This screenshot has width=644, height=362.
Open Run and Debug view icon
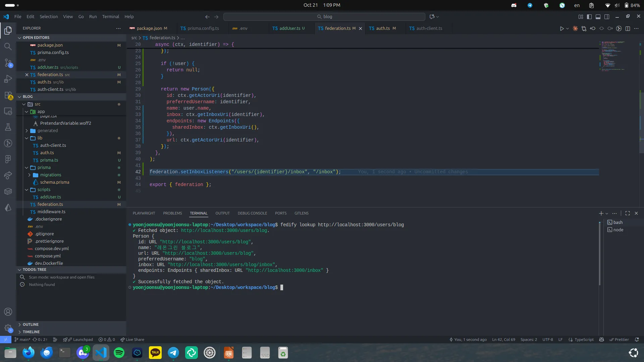pyautogui.click(x=8, y=79)
